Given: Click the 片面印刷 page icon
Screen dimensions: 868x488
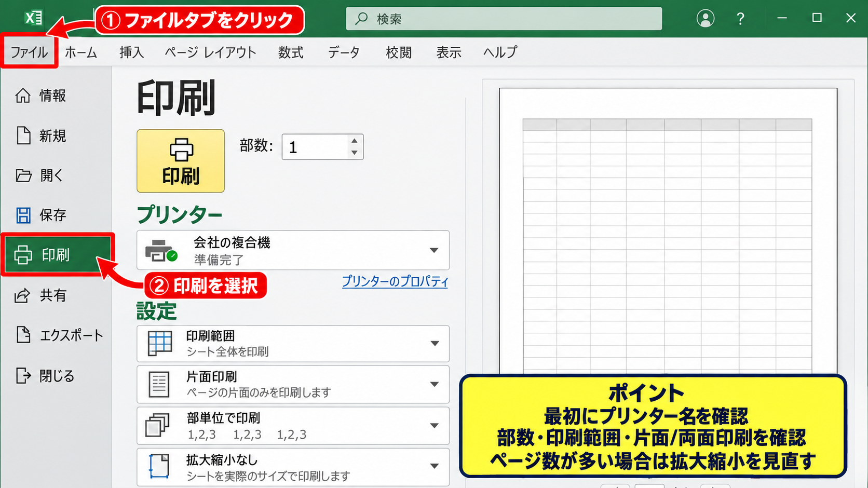Looking at the screenshot, I should tap(159, 384).
